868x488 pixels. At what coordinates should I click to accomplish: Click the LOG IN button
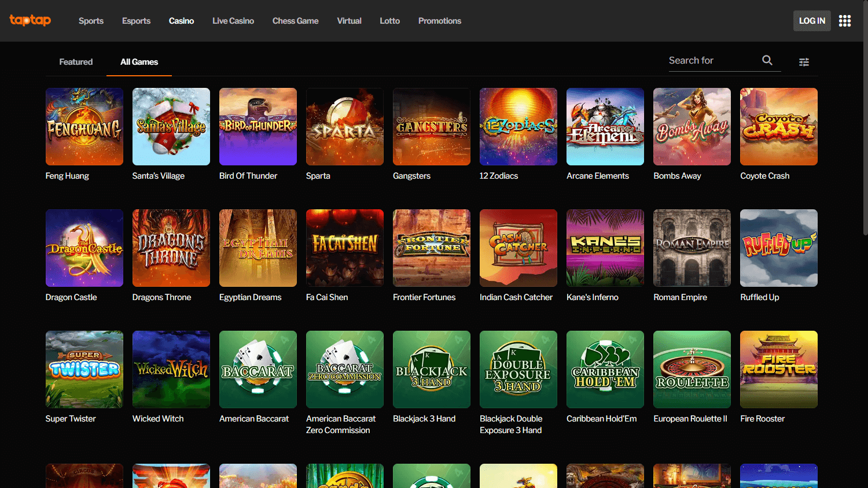(812, 20)
